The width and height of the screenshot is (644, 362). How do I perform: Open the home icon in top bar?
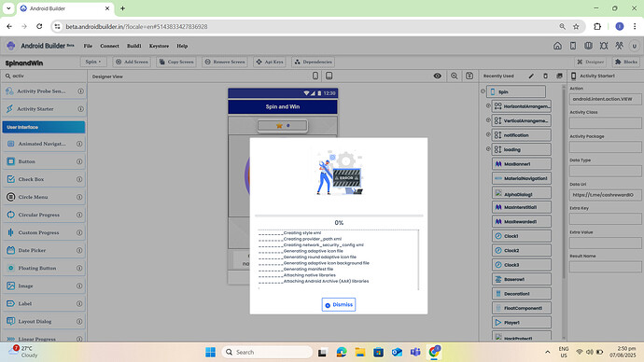[557, 46]
